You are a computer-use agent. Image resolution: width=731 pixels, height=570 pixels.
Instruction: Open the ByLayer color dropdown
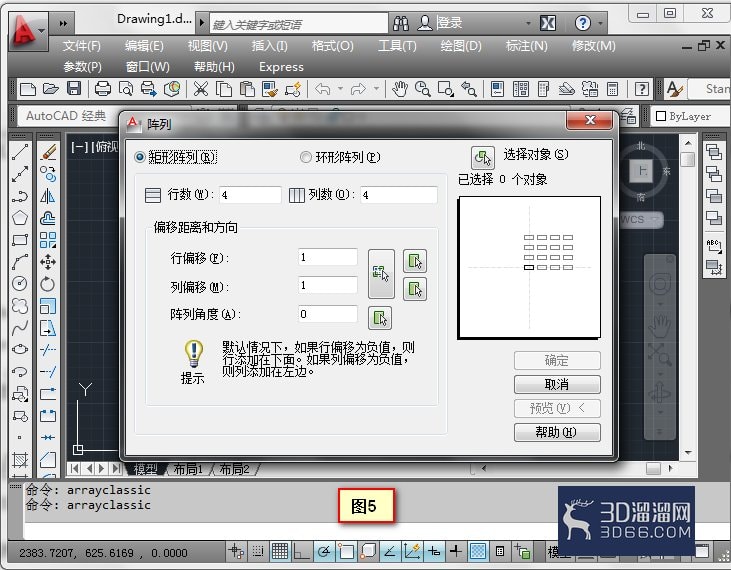690,116
